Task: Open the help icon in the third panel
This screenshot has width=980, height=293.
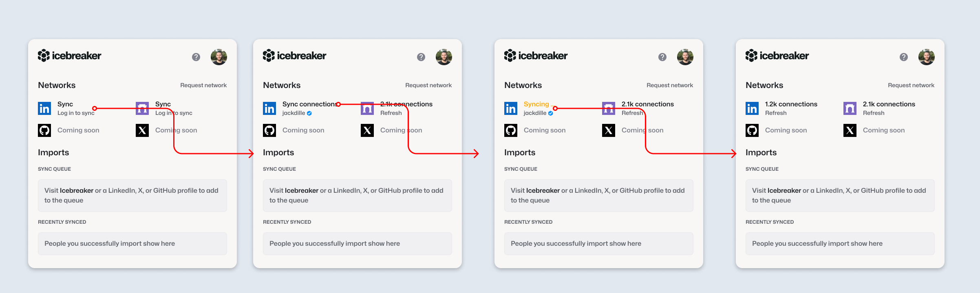Action: (662, 57)
